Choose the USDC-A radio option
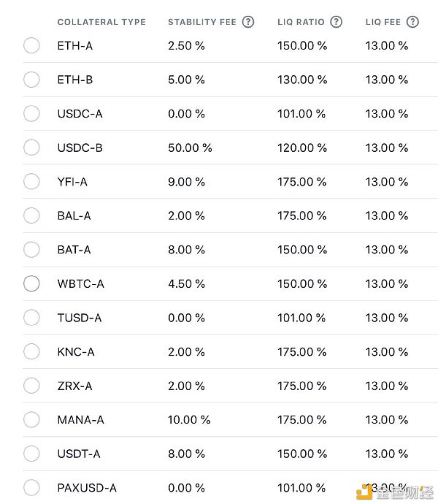The width and height of the screenshot is (438, 504). click(31, 113)
